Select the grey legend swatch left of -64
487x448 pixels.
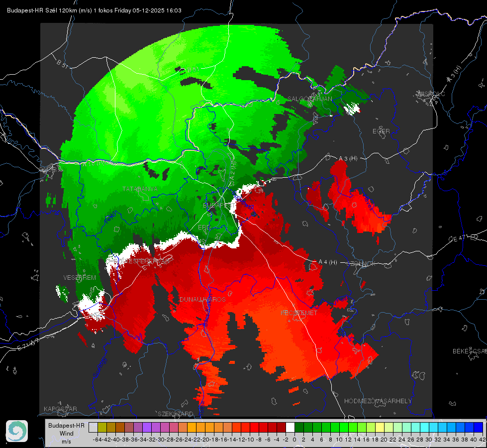point(93,428)
